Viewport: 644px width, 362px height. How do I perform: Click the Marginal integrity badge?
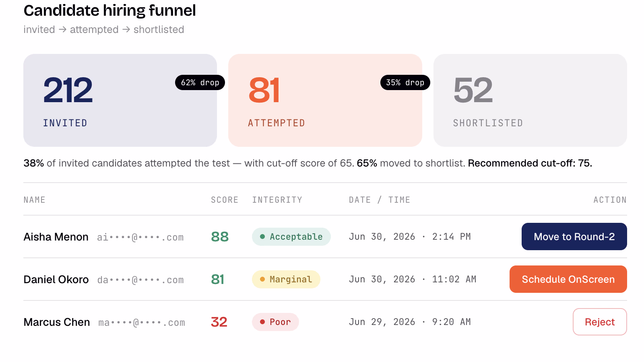pos(286,279)
